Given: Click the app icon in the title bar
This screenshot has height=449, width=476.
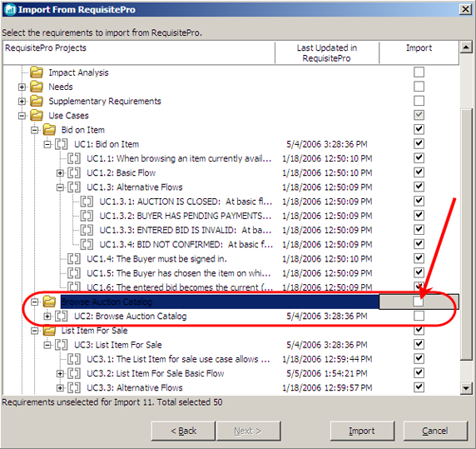Looking at the screenshot, I should tap(10, 9).
